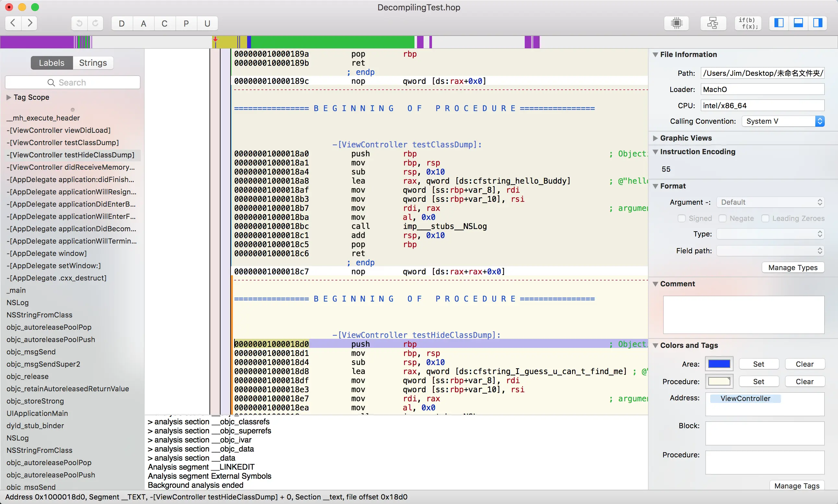Click the blue Area color swatch
The width and height of the screenshot is (838, 504).
719,364
